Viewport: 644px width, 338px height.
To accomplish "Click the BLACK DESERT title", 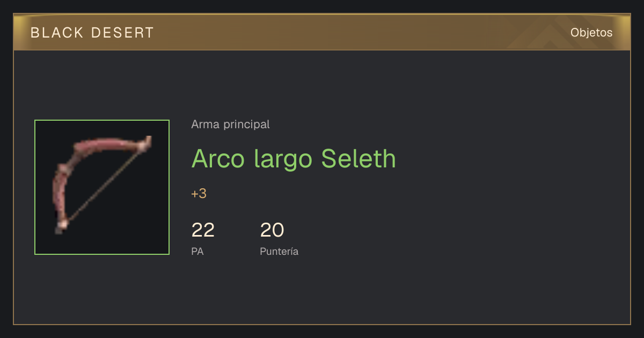I will coord(92,33).
